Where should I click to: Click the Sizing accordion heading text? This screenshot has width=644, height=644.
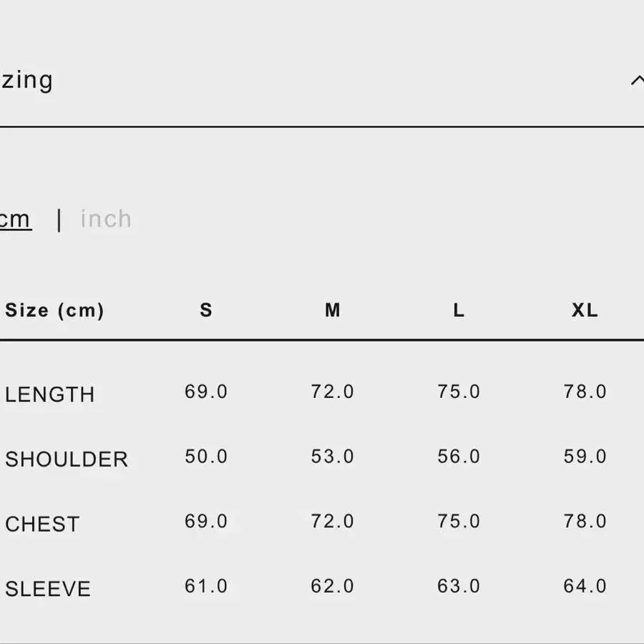26,80
